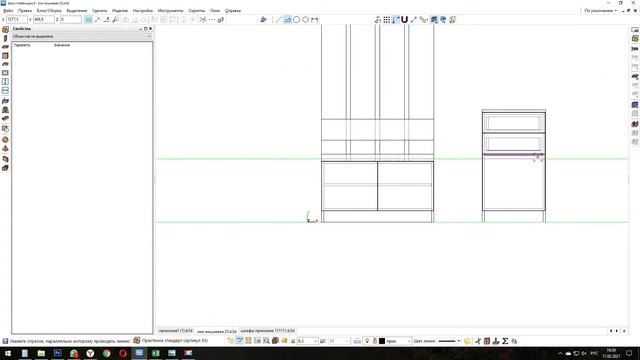Toggle the highlighted parallel-lines tool beside Z field
Screen dimensions: 640x360
pos(88,19)
